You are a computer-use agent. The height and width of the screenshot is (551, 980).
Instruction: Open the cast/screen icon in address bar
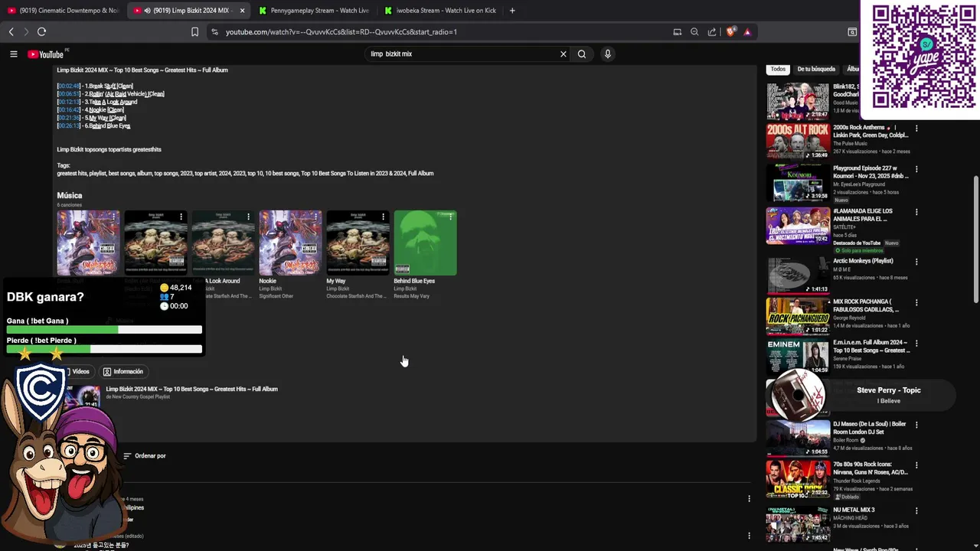pyautogui.click(x=677, y=32)
